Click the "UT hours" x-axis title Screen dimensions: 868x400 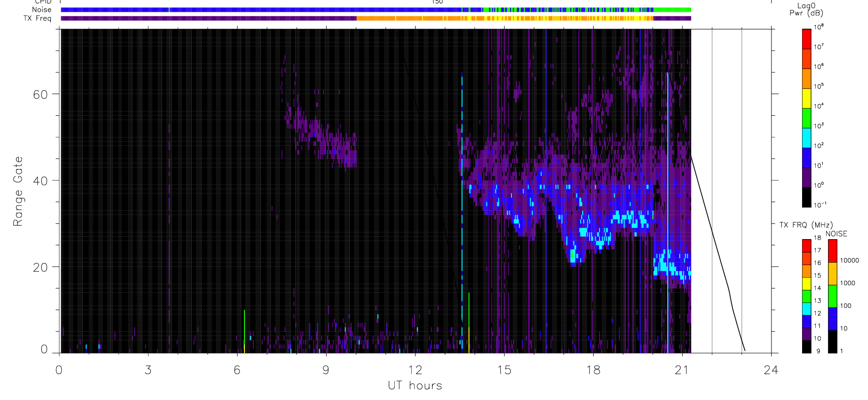click(415, 386)
